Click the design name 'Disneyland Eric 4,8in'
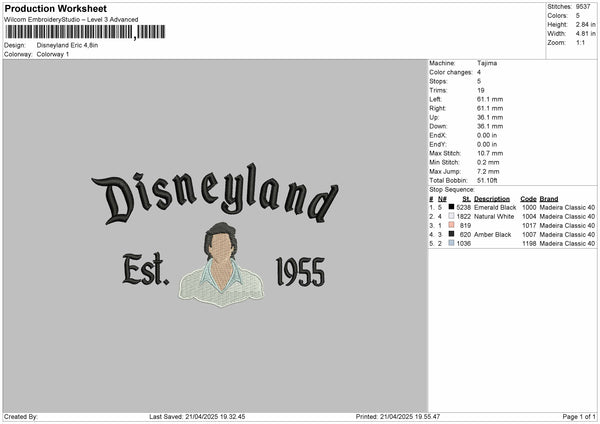 pyautogui.click(x=67, y=45)
